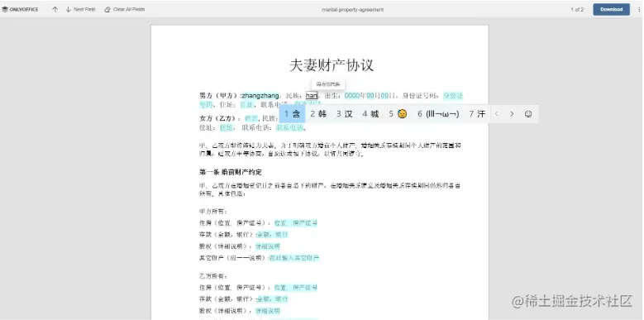
Task: Click 甲方 住房 位置、房产证号 field
Action: pos(296,223)
